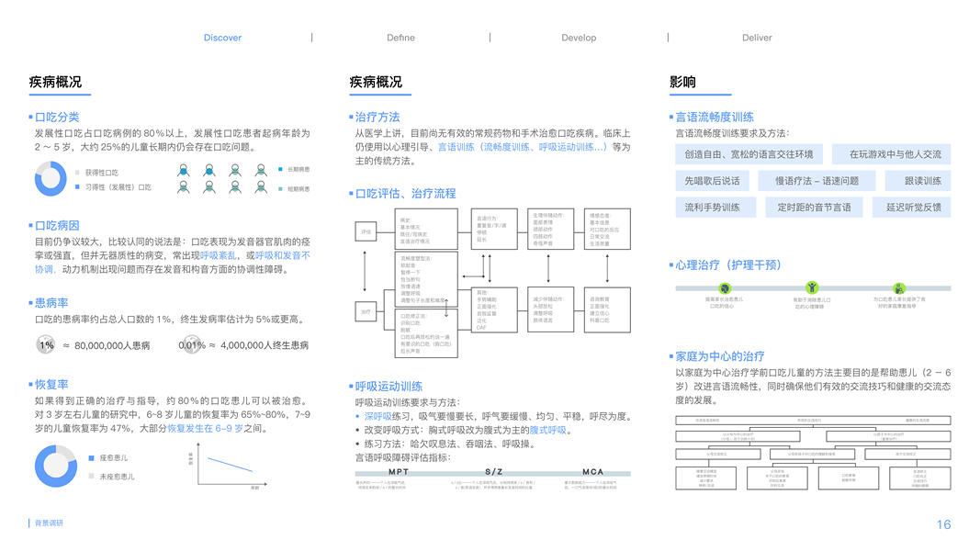Click the donut chart under 恢复率
Screen dimensions: 980x551
pos(56,466)
